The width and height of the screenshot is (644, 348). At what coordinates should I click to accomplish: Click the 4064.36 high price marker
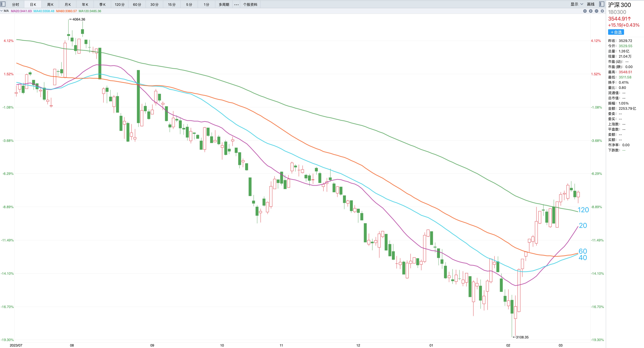[x=78, y=19]
